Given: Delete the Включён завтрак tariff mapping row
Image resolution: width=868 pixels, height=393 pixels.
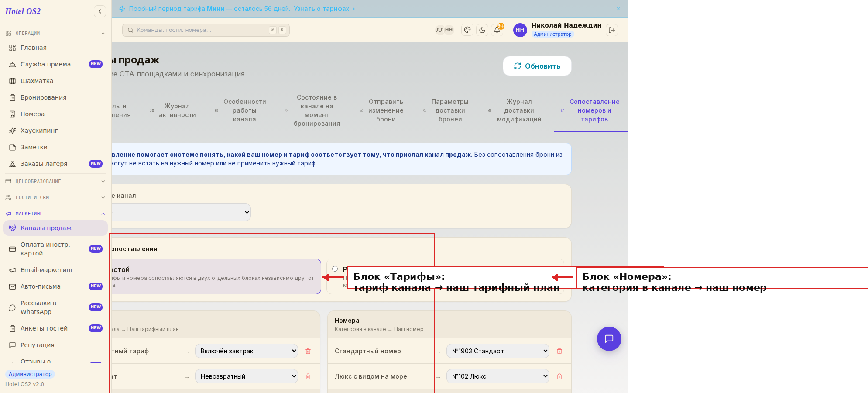Looking at the screenshot, I should pos(308,351).
